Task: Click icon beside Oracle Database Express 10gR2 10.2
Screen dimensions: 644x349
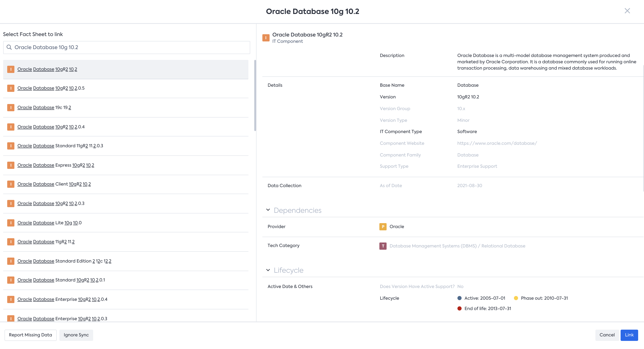Action: click(x=11, y=165)
